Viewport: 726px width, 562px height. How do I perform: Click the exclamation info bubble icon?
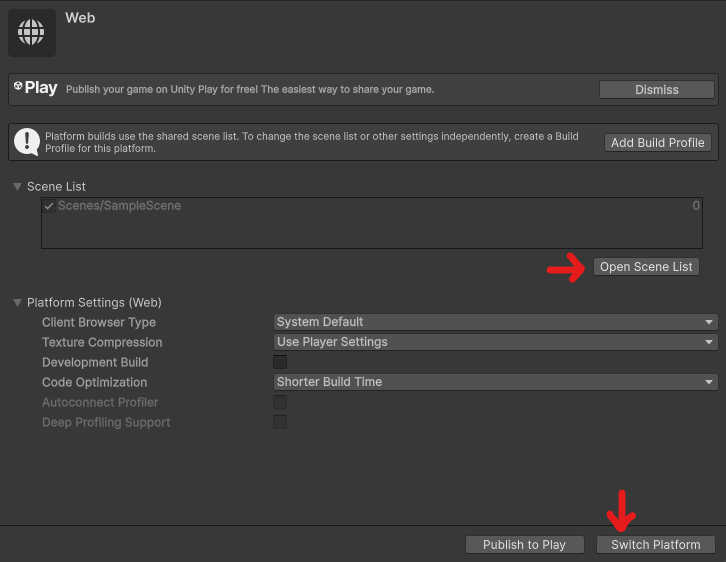(27, 142)
